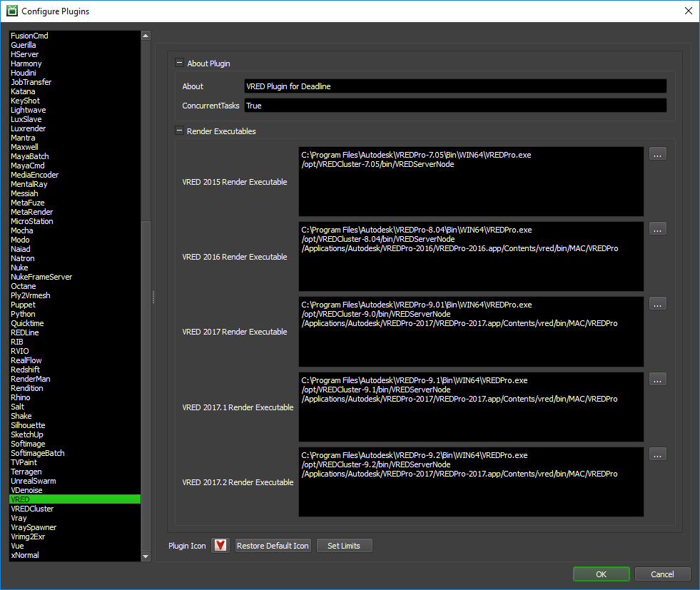Screen dimensions: 700x590
Task: Click the Configure Plugins window icon
Action: 12,11
